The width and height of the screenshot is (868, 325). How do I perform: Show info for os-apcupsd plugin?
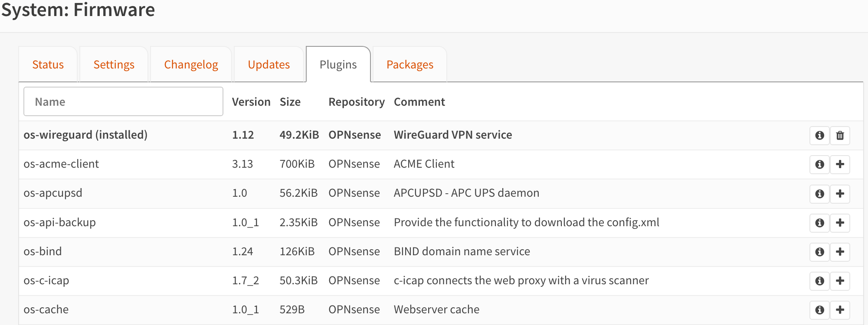tap(819, 193)
